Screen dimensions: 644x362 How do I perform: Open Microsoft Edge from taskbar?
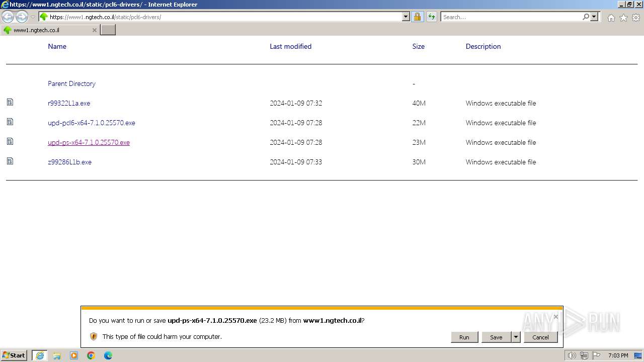click(x=108, y=355)
